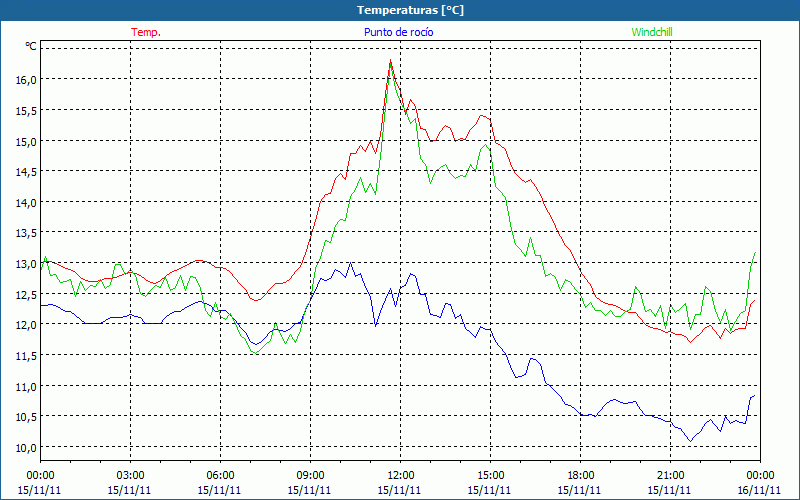Click the red temperature peak near 12:00

click(390, 60)
